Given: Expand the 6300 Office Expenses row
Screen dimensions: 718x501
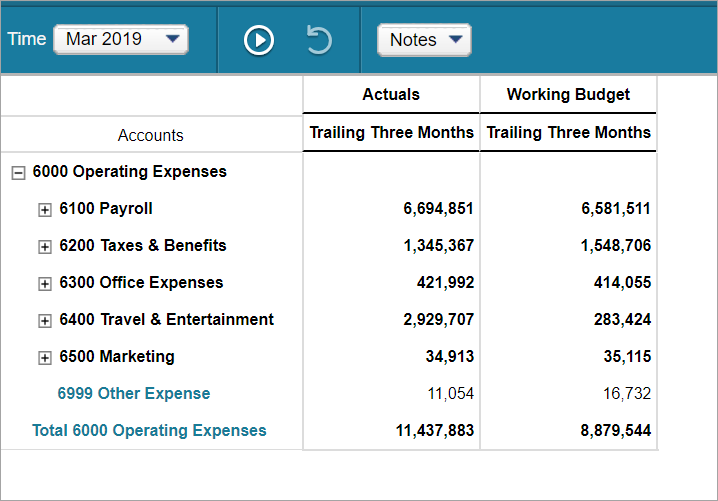Looking at the screenshot, I should [44, 284].
